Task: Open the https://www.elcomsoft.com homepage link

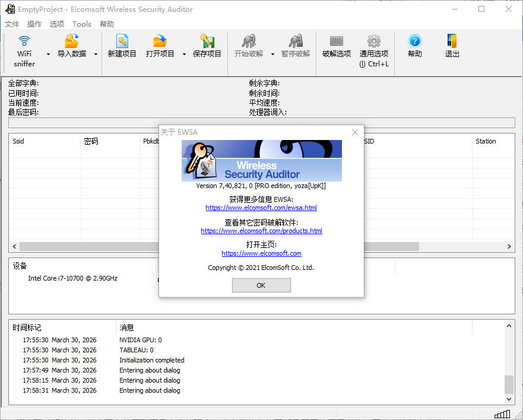Action: (261, 253)
